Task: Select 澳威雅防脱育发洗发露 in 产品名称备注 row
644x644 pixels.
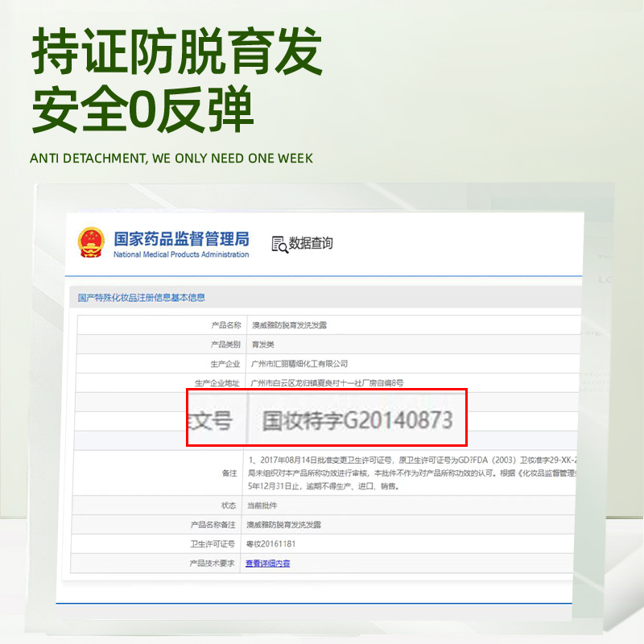Action: point(284,525)
